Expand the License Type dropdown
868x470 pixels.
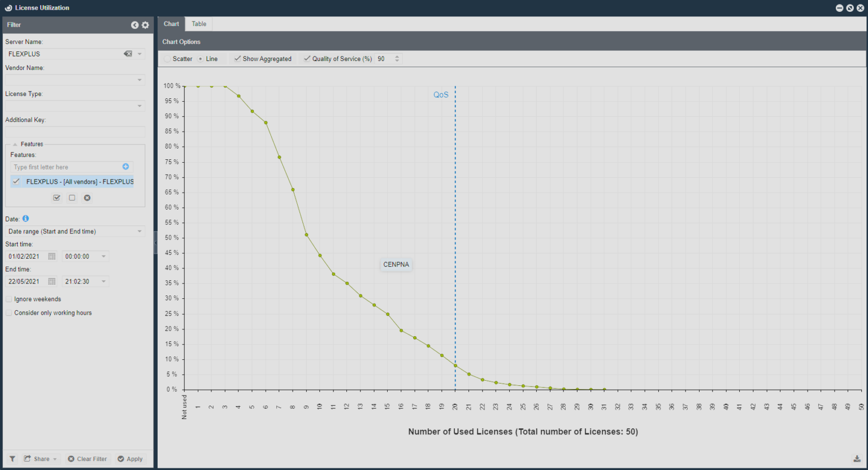coord(139,106)
